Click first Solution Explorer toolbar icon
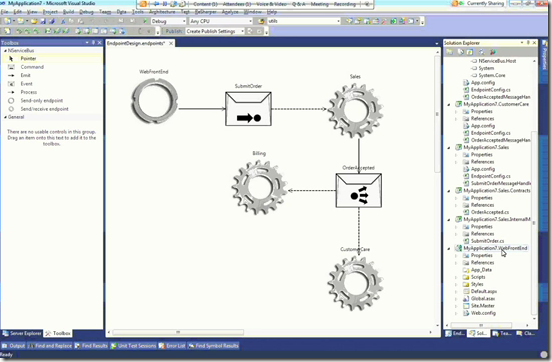Viewport: 552px width, 362px height. [450, 52]
